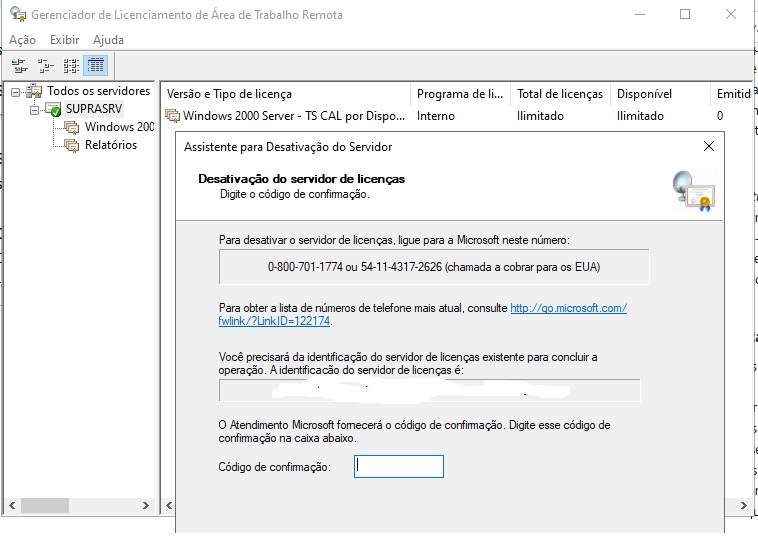The image size is (758, 557).
Task: Click the Windows 200 license icon in tree
Action: pyautogui.click(x=72, y=127)
